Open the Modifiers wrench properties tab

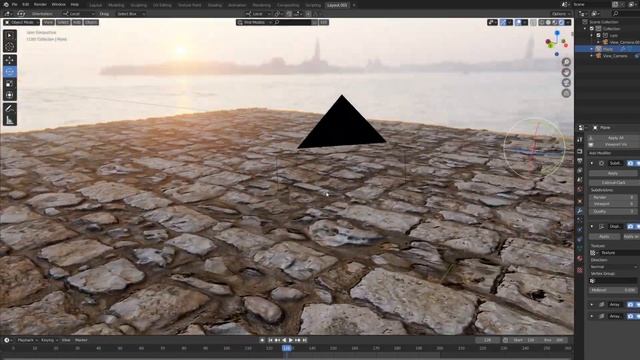coord(580,211)
